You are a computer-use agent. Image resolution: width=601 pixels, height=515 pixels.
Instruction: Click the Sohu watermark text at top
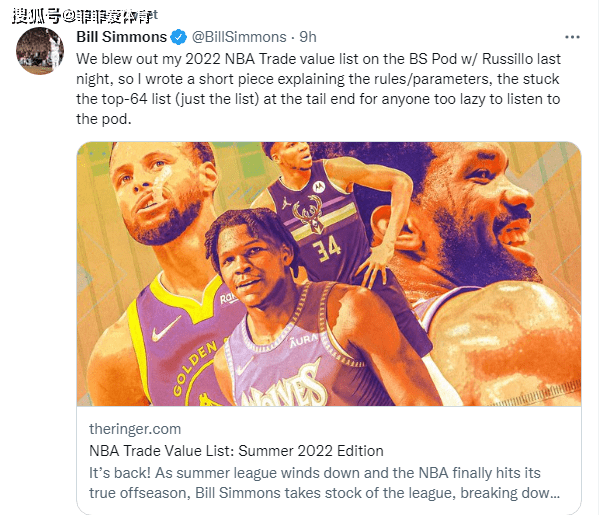[x=85, y=16]
